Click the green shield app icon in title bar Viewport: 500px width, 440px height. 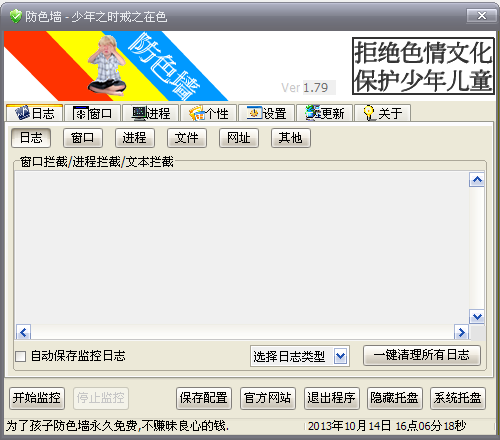pos(15,16)
